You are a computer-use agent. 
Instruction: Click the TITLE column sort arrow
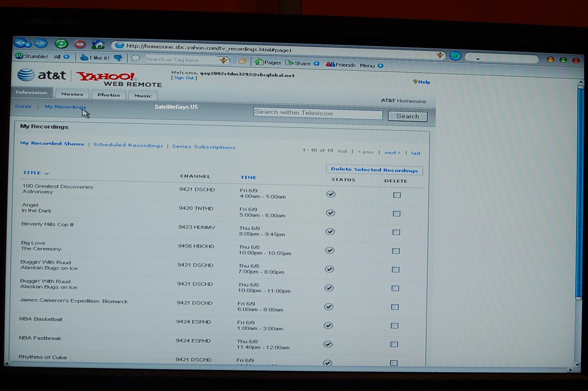[x=47, y=173]
